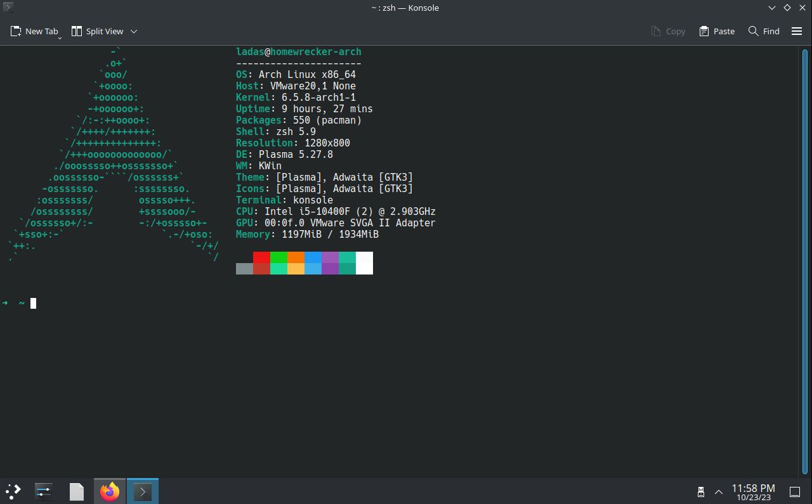
Task: Open a new tab in Konsole
Action: pos(34,31)
